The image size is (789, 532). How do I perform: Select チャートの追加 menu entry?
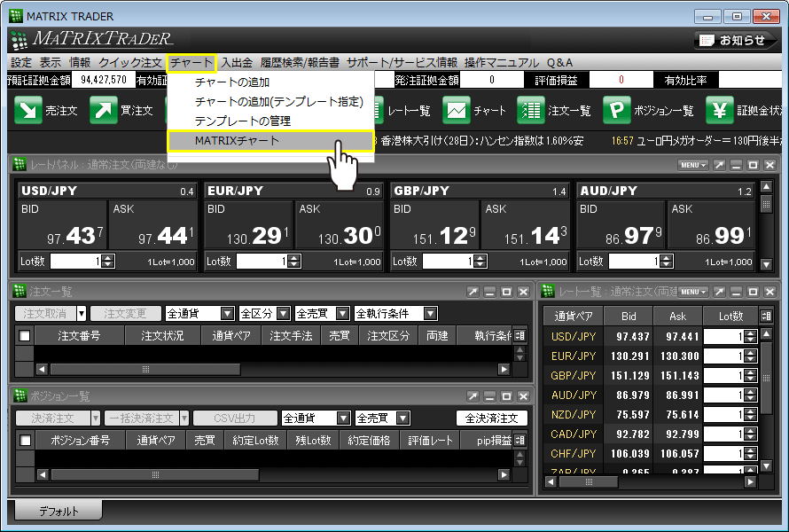(271, 82)
